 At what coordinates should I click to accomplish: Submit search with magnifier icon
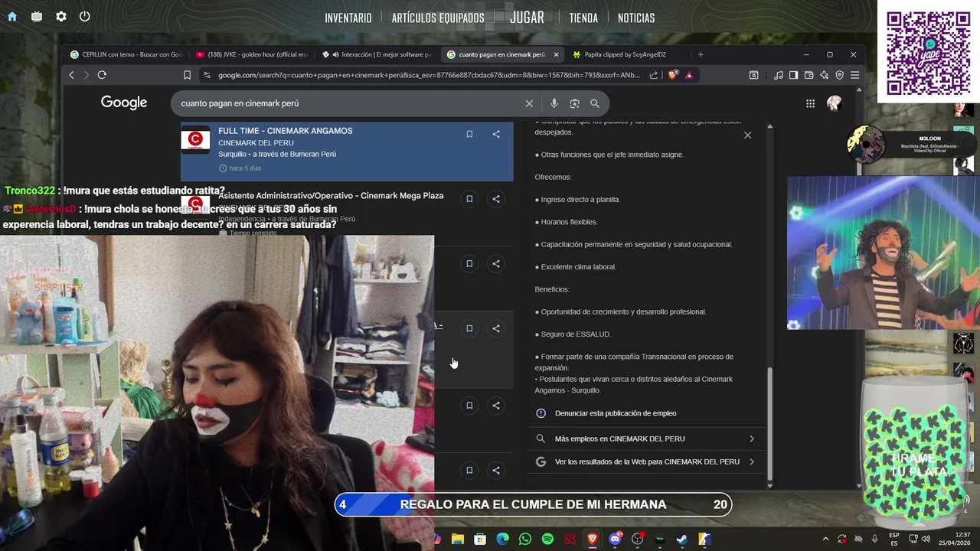click(595, 103)
